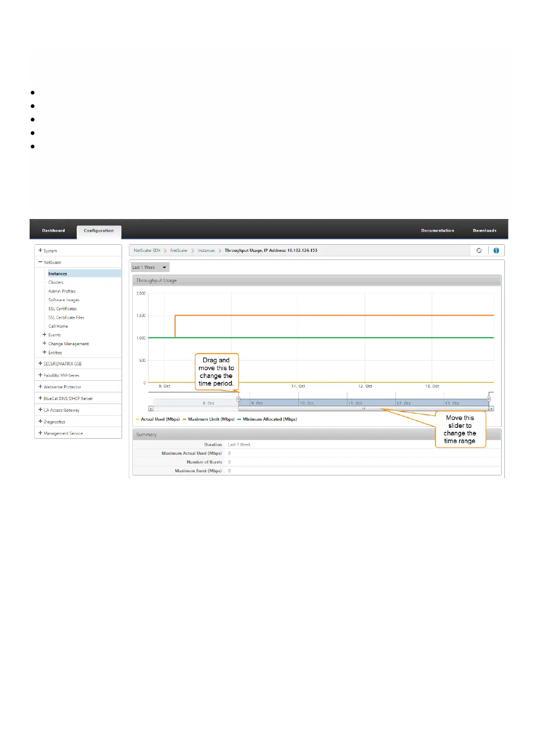The height and width of the screenshot is (756, 534).
Task: Open the Documentation link
Action: [438, 231]
